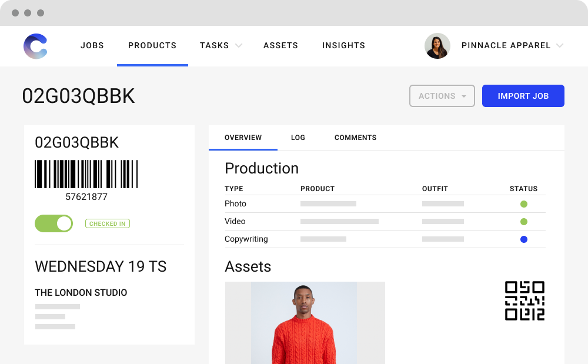The width and height of the screenshot is (588, 364).
Task: Click the green status dot for Video
Action: [x=524, y=221]
